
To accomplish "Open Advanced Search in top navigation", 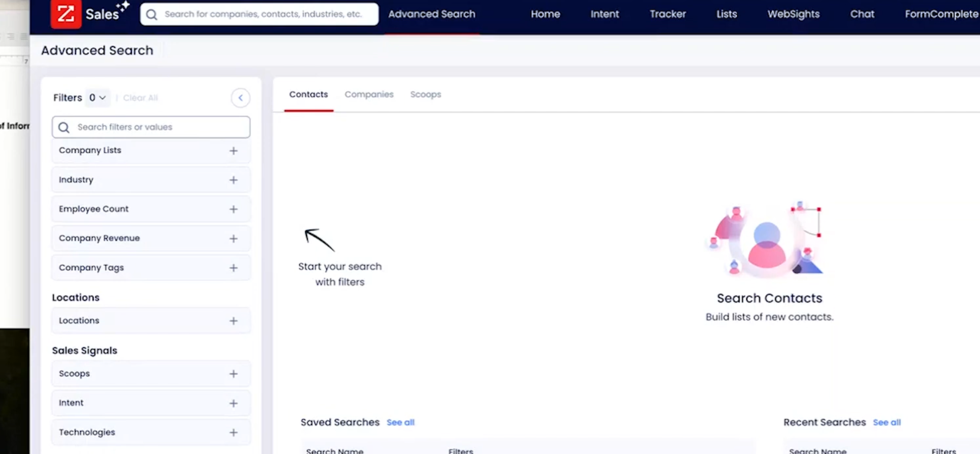I will 432,14.
